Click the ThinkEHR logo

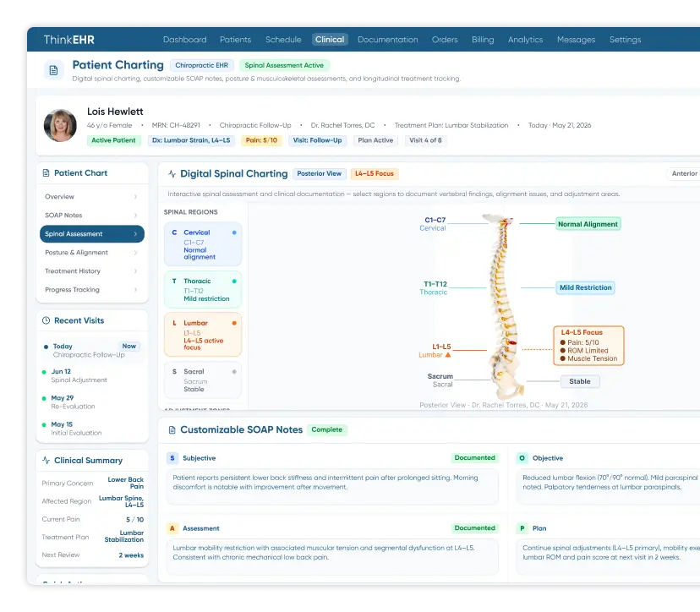pos(68,40)
